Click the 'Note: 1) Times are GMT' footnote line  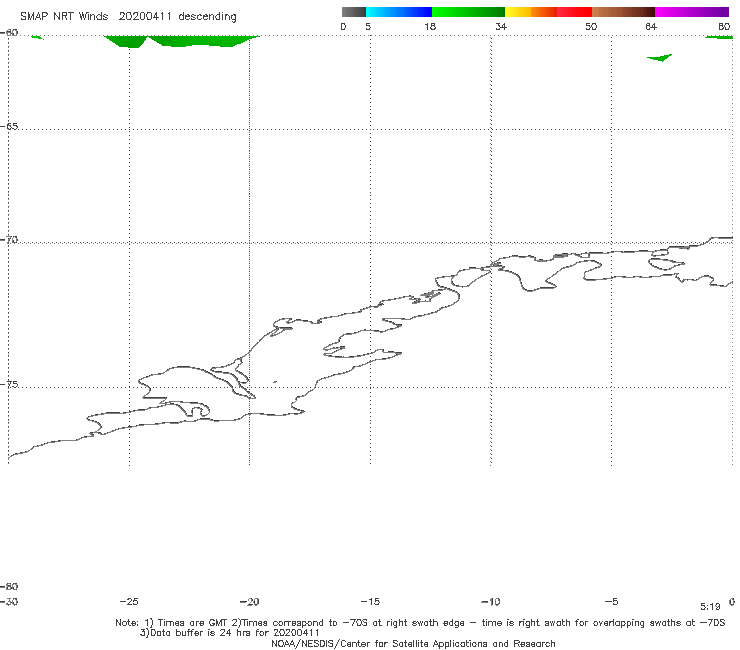click(420, 623)
